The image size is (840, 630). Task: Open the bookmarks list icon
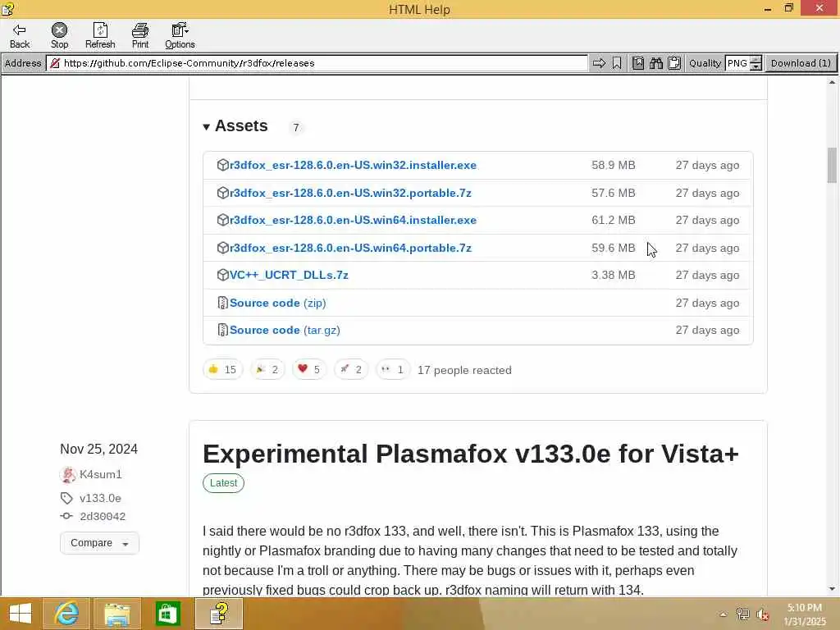638,63
